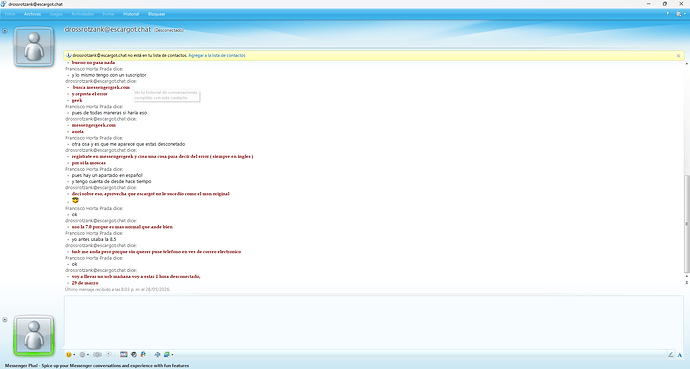Open the Juegos menu
The height and width of the screenshot is (369, 690).
pos(56,14)
